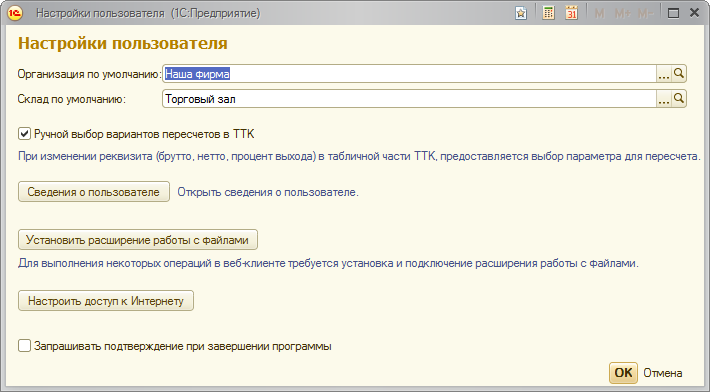Screen dimensions: 710x392
Task: Click Настроить доступ к Интернету button
Action: (106, 301)
